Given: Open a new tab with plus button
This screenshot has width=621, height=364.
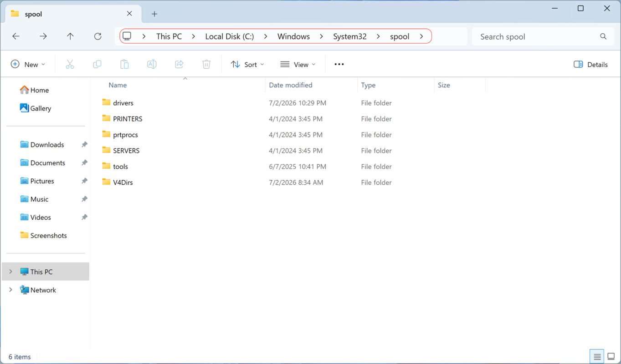Looking at the screenshot, I should tap(154, 14).
